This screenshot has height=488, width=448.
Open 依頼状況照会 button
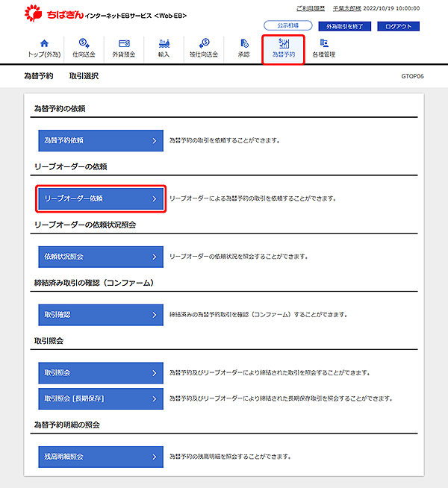click(101, 257)
